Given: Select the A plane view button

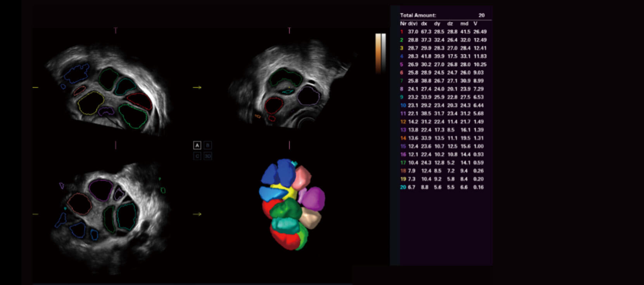Looking at the screenshot, I should (197, 145).
